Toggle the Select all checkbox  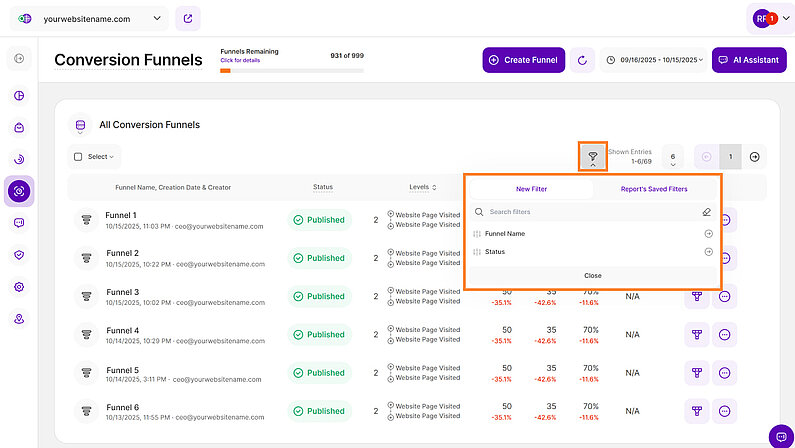79,157
